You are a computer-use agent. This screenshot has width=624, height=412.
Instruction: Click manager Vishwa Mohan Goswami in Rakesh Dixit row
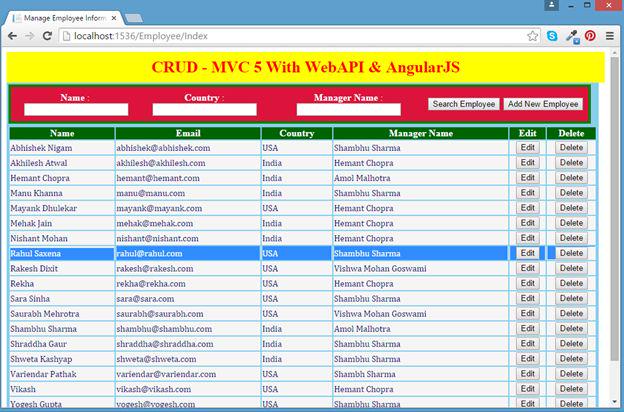coord(380,269)
